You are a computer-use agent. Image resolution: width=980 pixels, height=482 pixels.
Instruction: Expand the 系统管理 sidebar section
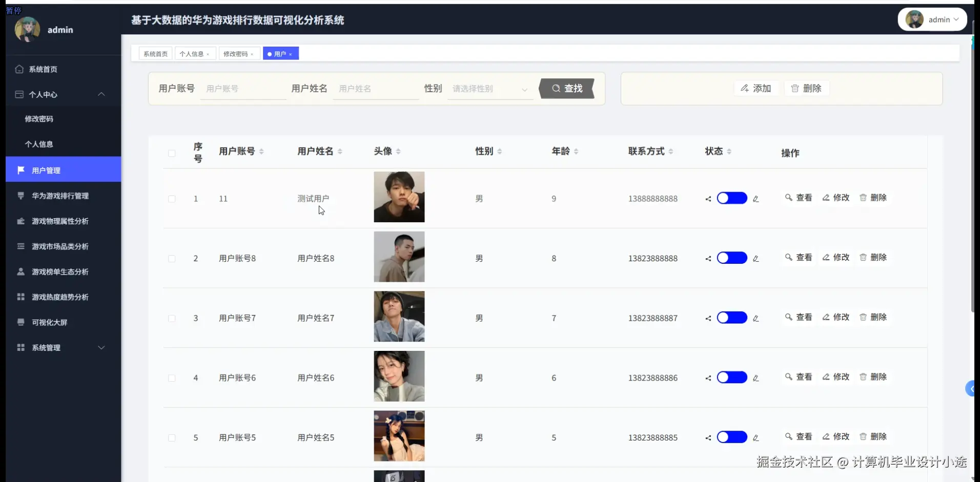click(101, 348)
